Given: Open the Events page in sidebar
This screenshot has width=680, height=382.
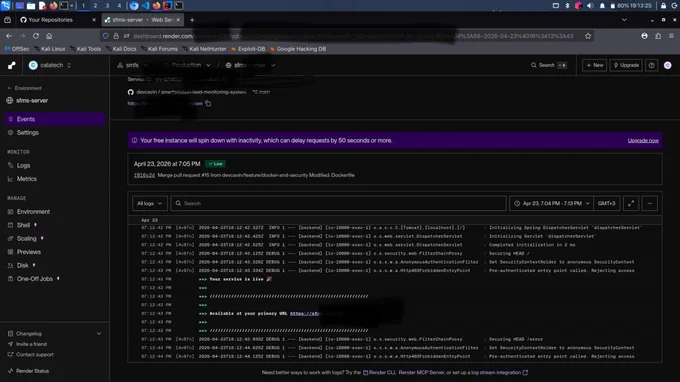Looking at the screenshot, I should [x=55, y=119].
